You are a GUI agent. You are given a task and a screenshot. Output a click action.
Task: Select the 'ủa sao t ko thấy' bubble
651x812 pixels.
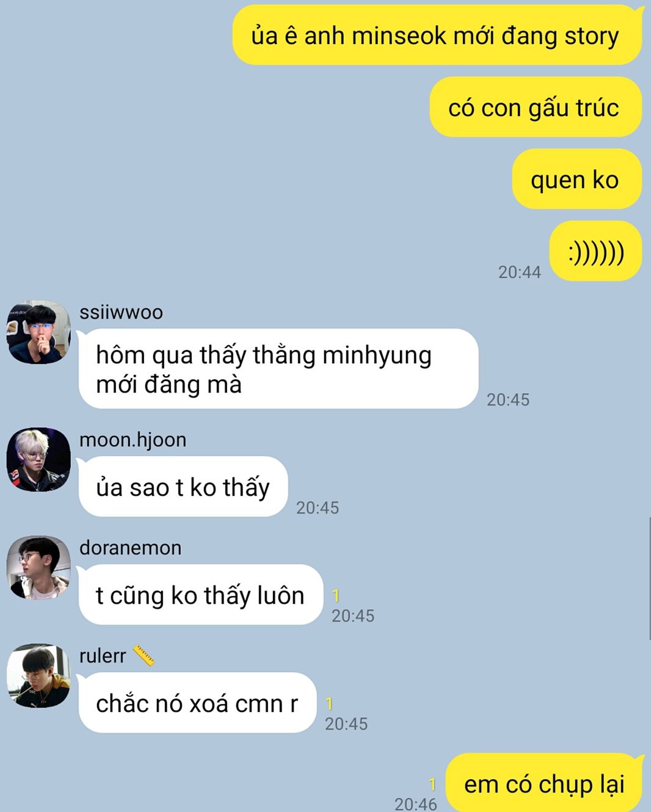[183, 487]
